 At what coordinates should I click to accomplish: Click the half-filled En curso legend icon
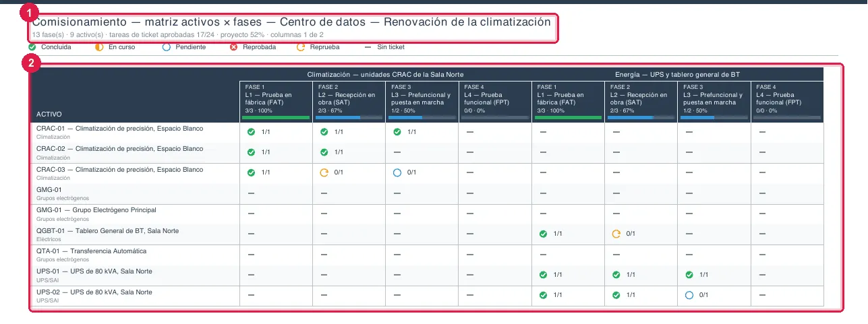point(99,47)
